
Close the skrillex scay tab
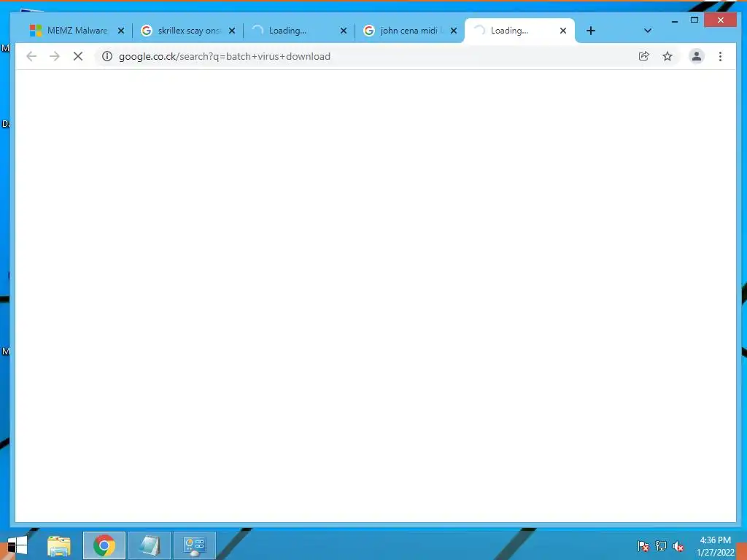click(x=232, y=31)
